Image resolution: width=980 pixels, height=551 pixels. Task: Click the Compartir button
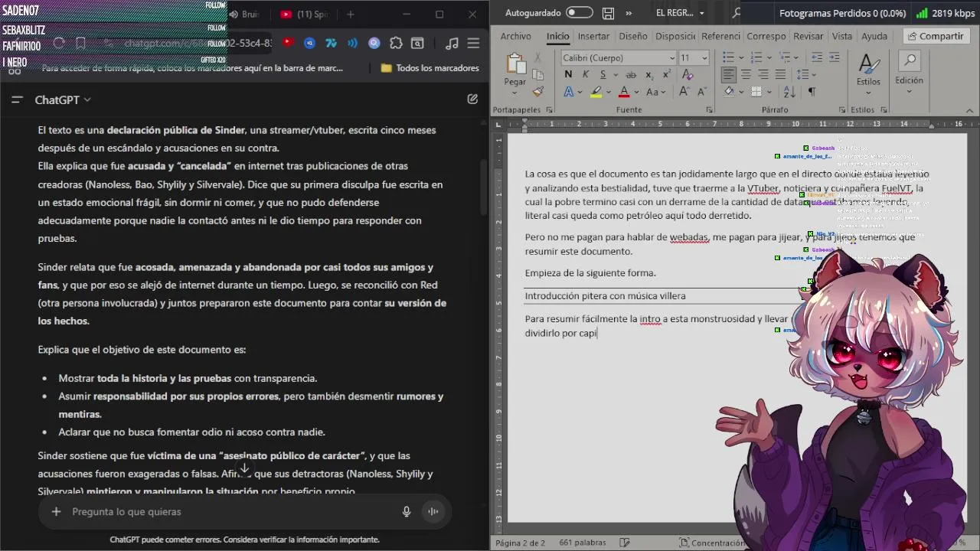(935, 36)
